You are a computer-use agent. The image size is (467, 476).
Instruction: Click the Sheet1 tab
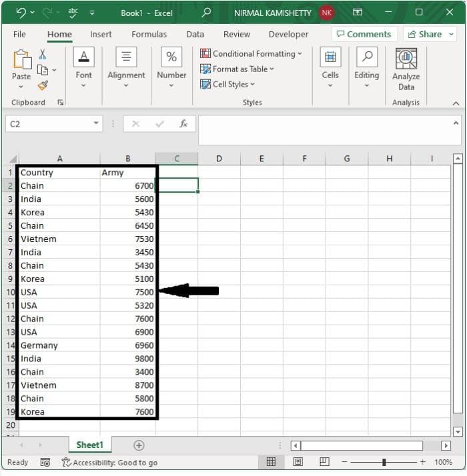[x=90, y=445]
